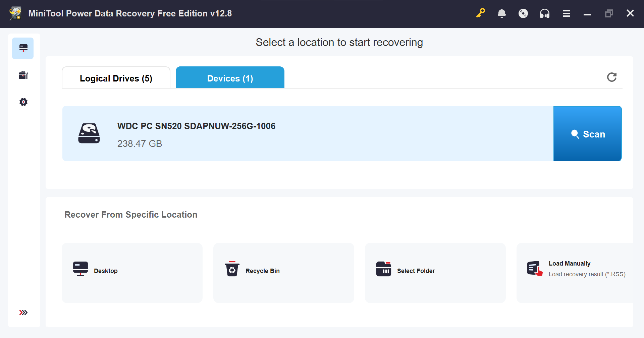Click the app title text
644x338 pixels.
coord(130,13)
